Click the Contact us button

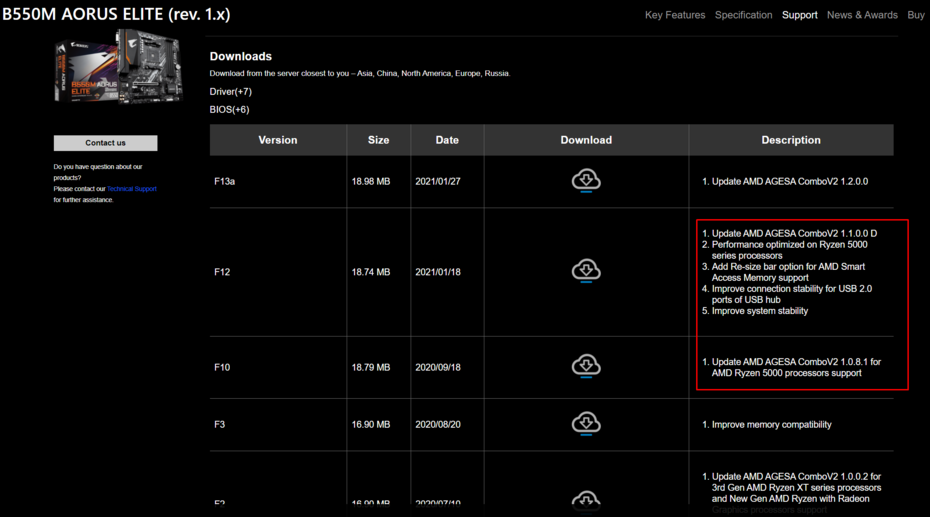106,143
